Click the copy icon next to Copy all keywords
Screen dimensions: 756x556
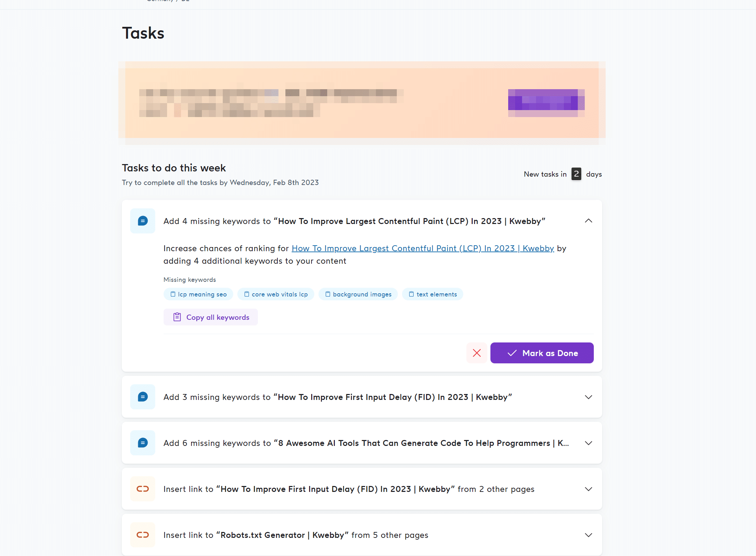177,317
